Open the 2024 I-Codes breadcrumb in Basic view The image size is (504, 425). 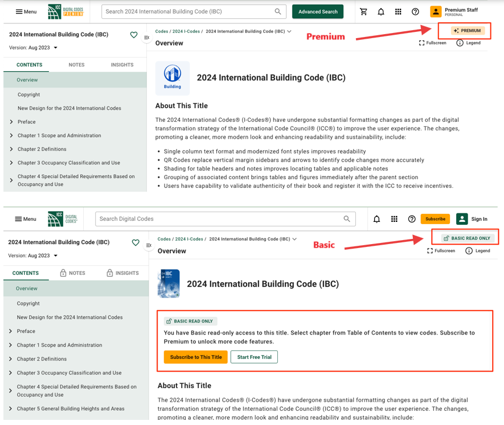click(189, 239)
